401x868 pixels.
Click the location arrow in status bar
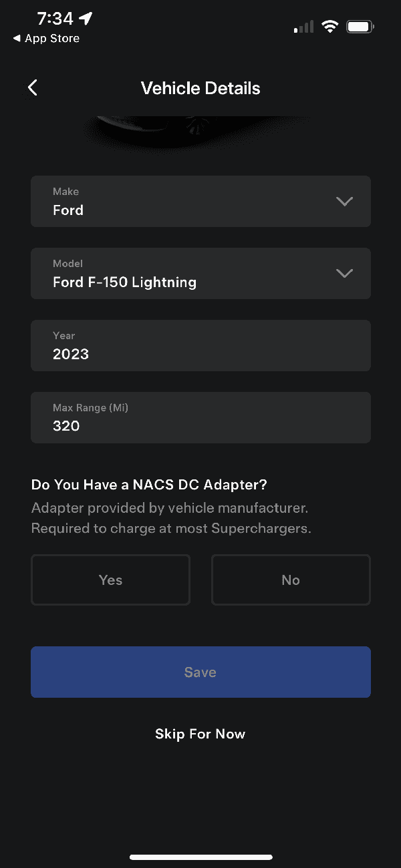click(x=86, y=19)
